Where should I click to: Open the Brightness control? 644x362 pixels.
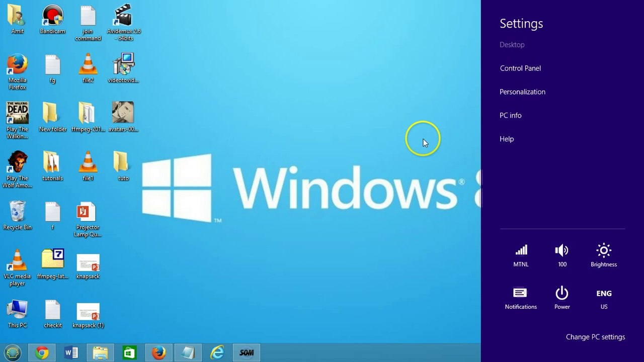(x=604, y=255)
